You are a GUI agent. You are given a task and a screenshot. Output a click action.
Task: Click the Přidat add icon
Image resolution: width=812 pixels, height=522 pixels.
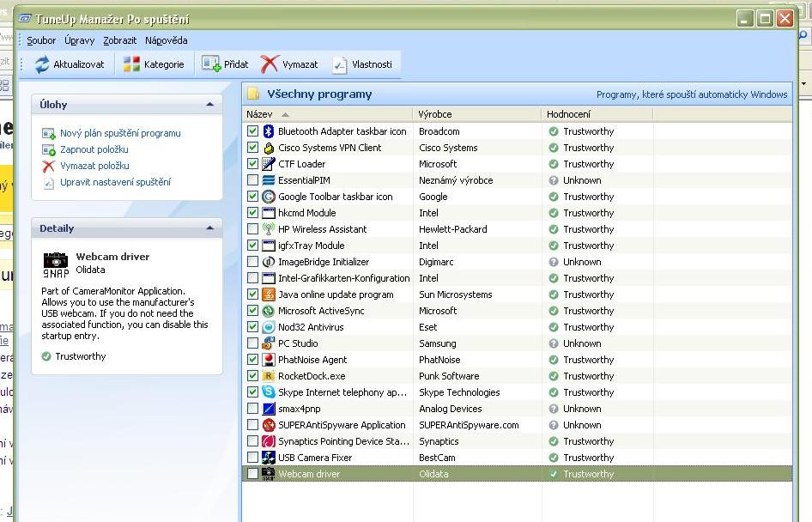click(211, 64)
